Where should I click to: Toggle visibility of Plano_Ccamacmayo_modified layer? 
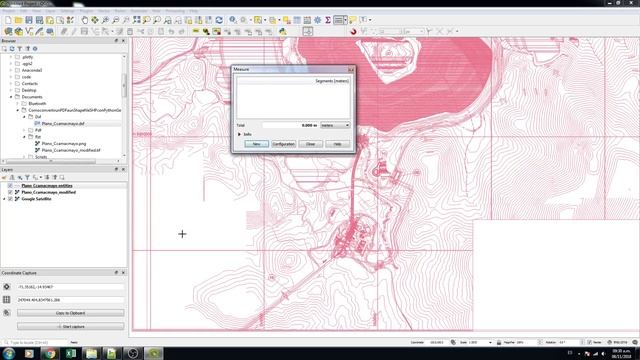pyautogui.click(x=10, y=192)
